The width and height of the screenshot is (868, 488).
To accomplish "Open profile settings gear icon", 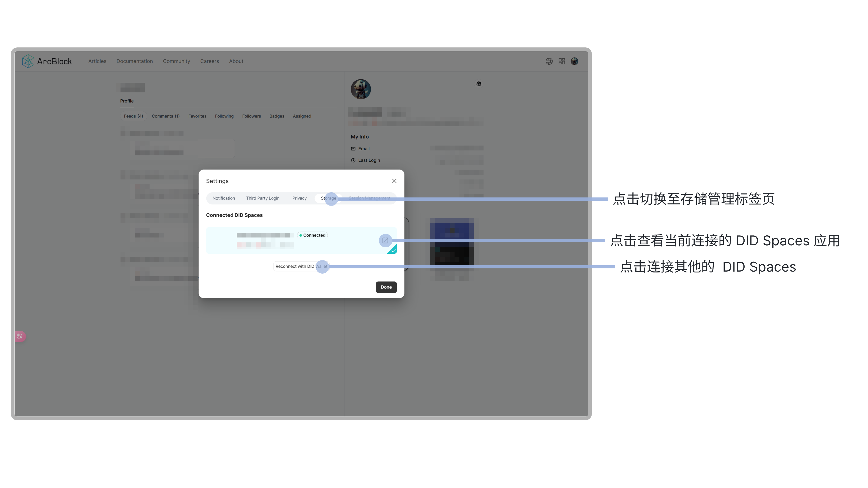I will pyautogui.click(x=479, y=84).
